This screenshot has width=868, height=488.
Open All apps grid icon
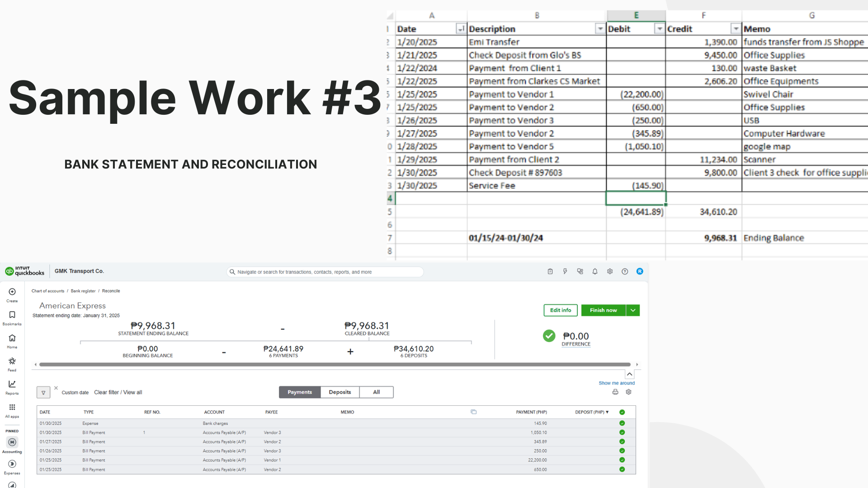point(12,407)
